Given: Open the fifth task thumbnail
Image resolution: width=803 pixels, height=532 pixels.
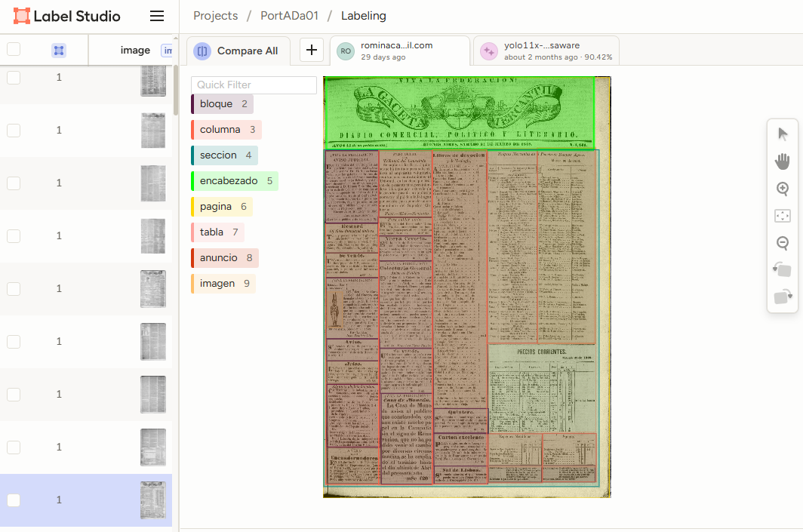Looking at the screenshot, I should [x=153, y=289].
